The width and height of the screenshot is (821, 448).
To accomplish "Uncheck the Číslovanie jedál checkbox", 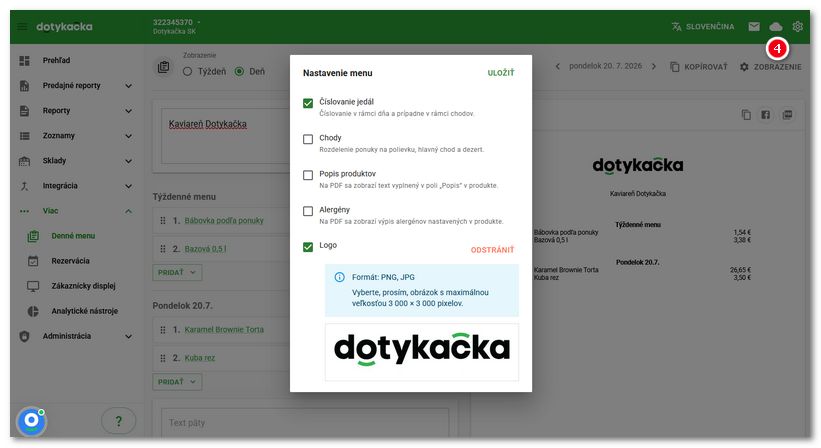I will (308, 103).
